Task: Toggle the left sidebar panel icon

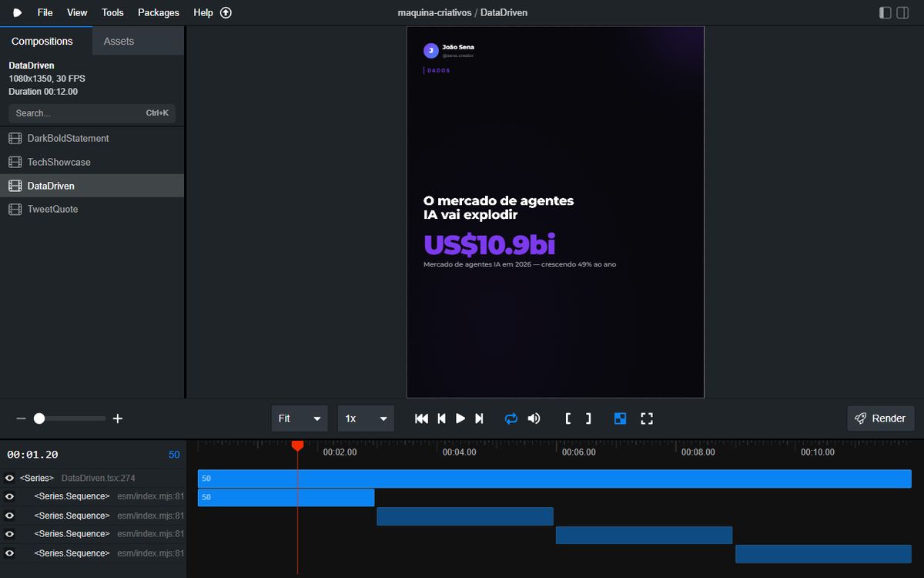Action: tap(885, 12)
